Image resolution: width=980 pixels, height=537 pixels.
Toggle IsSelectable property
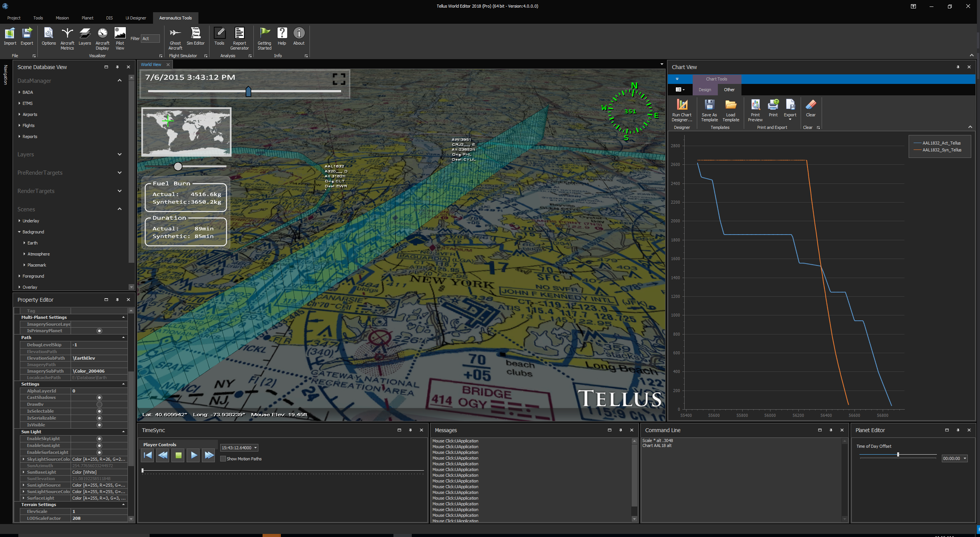[x=99, y=411]
